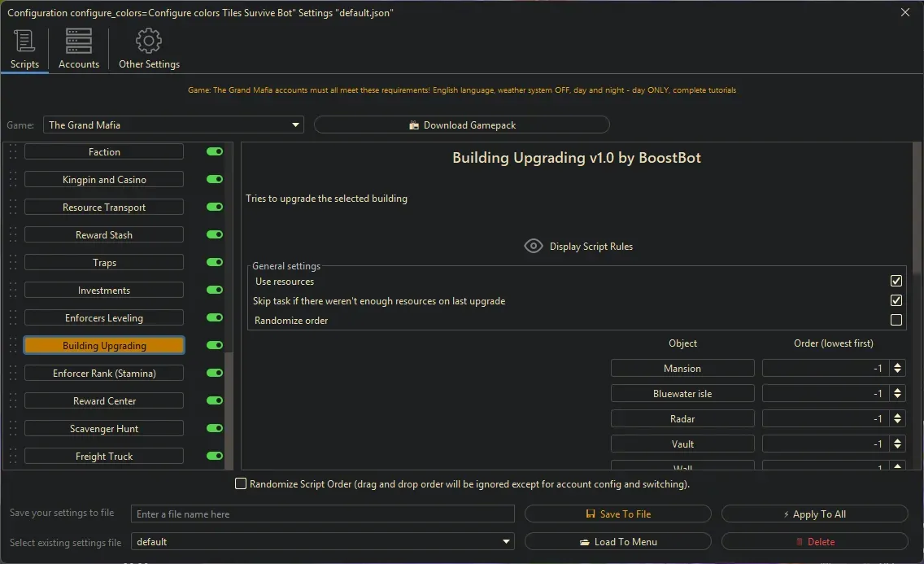Click drag handle for Reward Center row
The image size is (924, 564).
pyautogui.click(x=13, y=401)
